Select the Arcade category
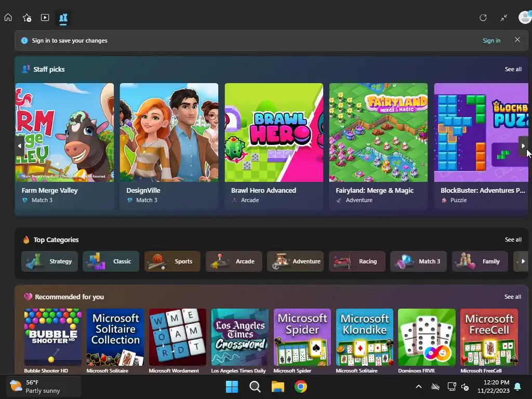Image resolution: width=532 pixels, height=399 pixels. (234, 261)
